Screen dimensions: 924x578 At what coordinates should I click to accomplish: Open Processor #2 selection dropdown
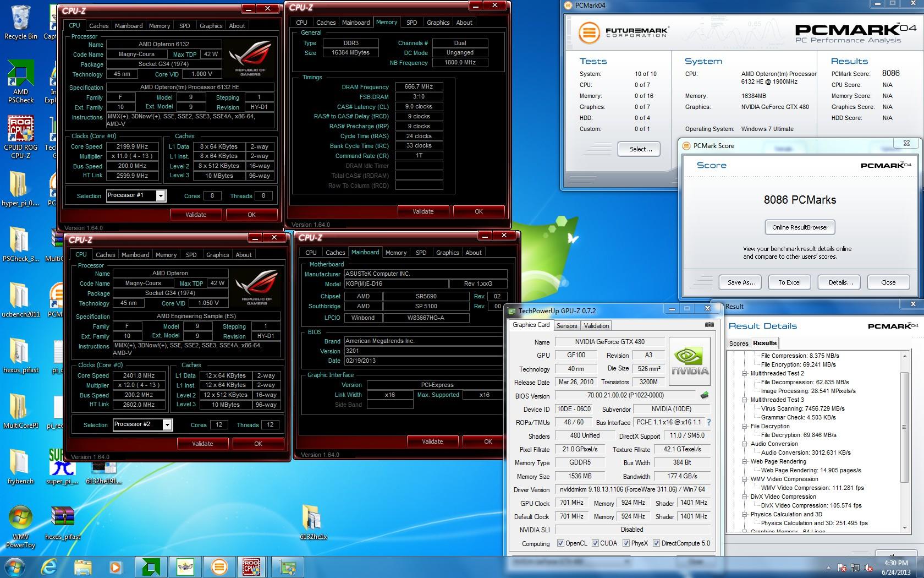pyautogui.click(x=167, y=425)
